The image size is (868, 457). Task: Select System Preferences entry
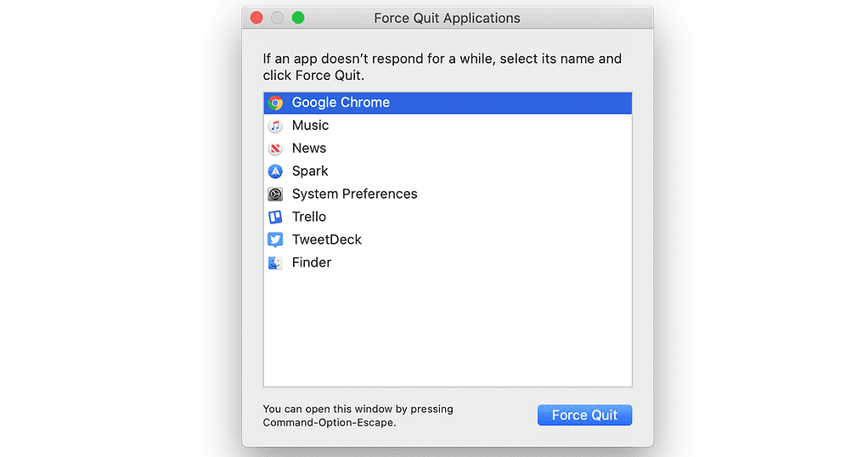coord(354,195)
